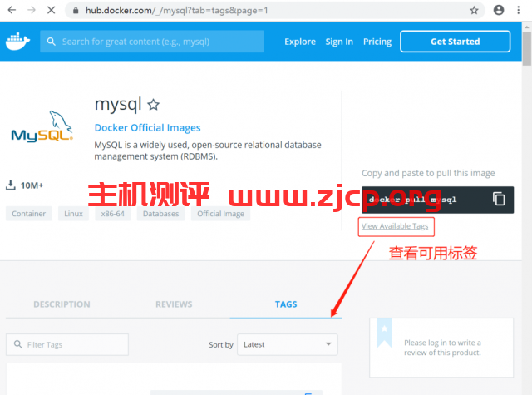The width and height of the screenshot is (532, 395).
Task: Click 'Please log in to write a review' text
Action: (442, 348)
